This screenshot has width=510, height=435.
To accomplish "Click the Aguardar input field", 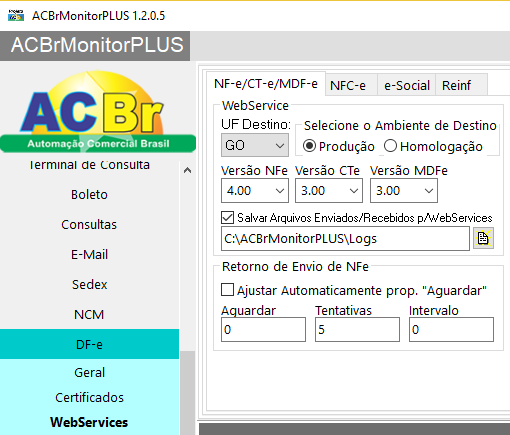I will (x=263, y=329).
